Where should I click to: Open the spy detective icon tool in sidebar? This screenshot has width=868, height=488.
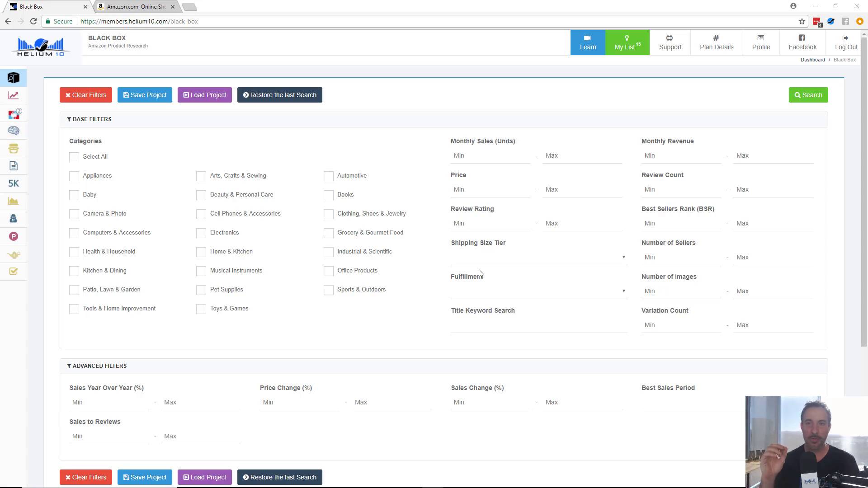click(14, 219)
